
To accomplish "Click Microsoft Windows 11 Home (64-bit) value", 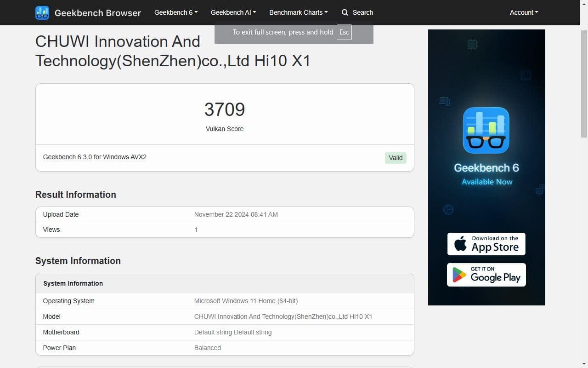I will [246, 301].
